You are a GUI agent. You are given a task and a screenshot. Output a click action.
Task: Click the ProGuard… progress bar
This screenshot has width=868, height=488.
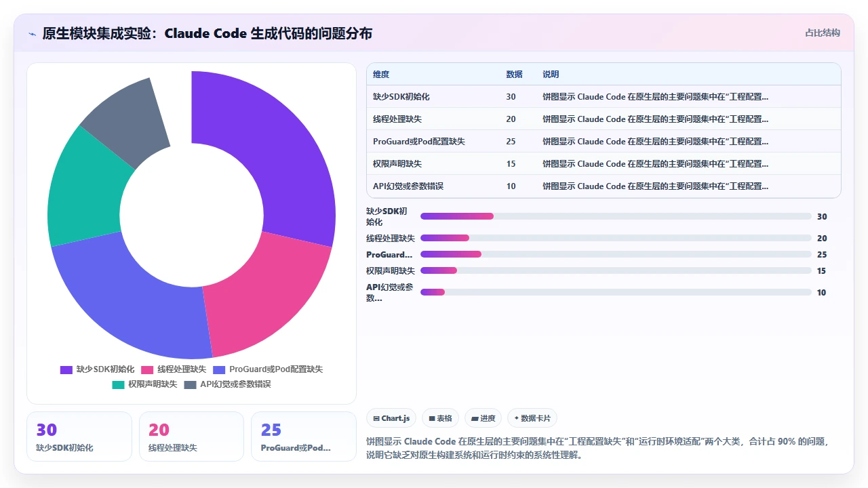(x=616, y=254)
